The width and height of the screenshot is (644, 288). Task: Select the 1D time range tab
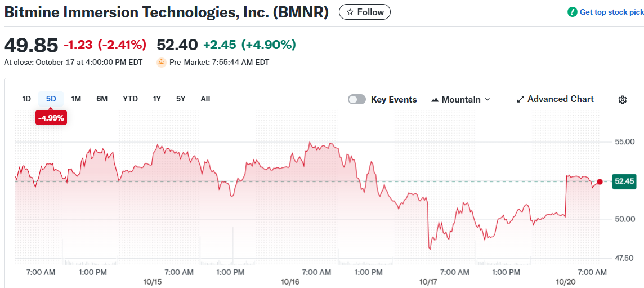[x=26, y=99]
